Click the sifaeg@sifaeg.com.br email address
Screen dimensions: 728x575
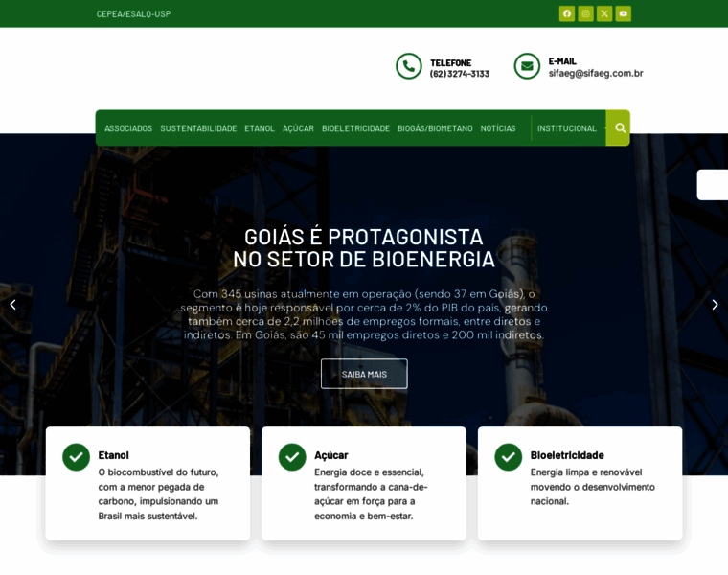click(596, 73)
